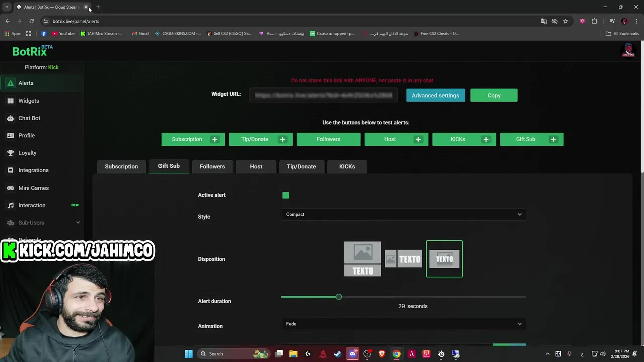
Task: Open the Brave browser in taskbar
Action: (x=382, y=354)
